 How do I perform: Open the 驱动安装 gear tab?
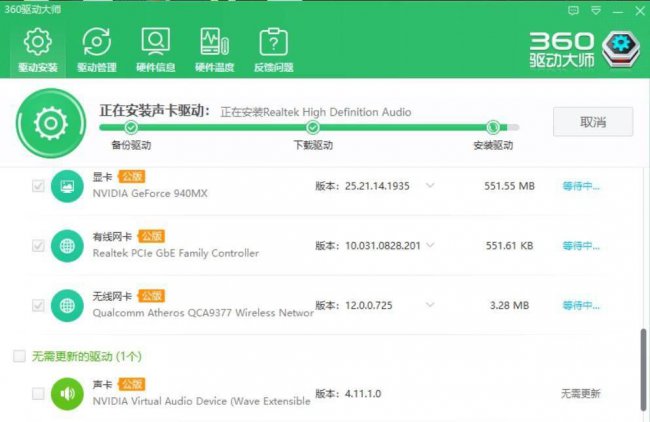(38, 50)
